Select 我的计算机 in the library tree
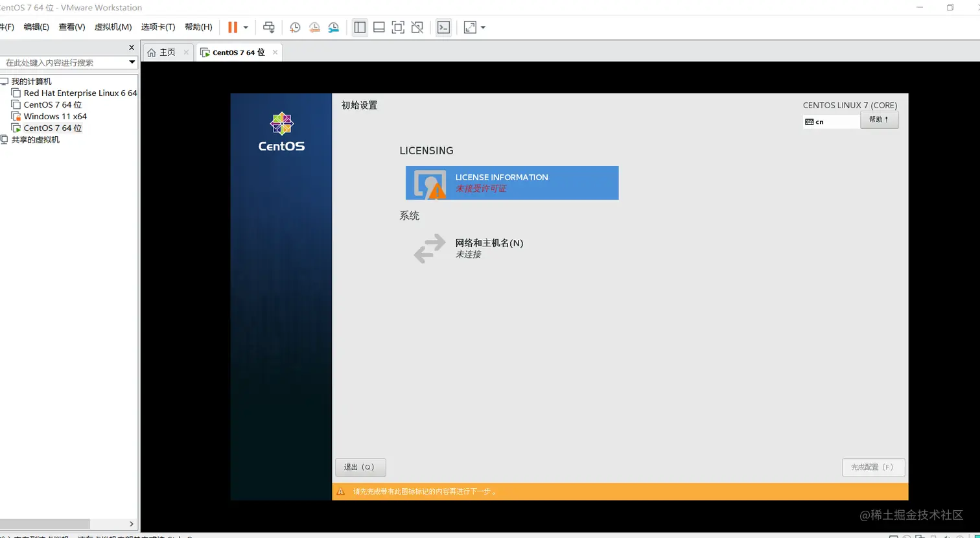The height and width of the screenshot is (538, 980). click(x=31, y=82)
